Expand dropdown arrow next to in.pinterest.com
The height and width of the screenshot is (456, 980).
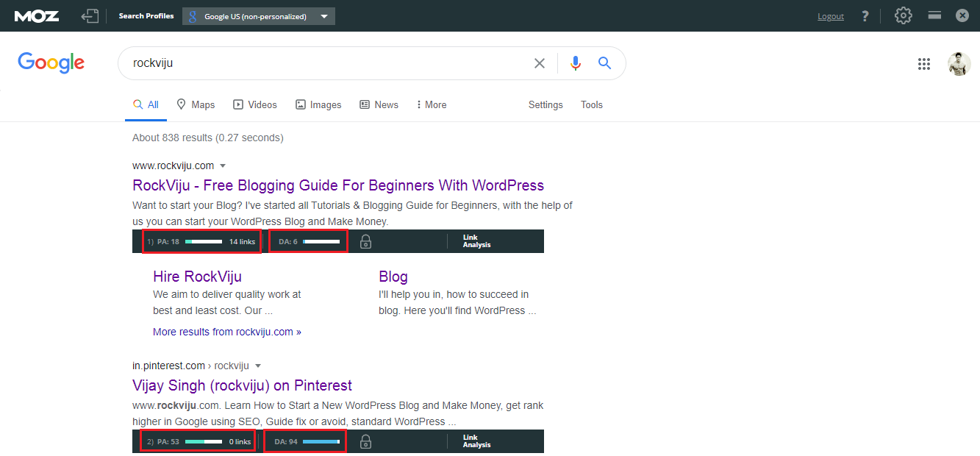coord(258,366)
